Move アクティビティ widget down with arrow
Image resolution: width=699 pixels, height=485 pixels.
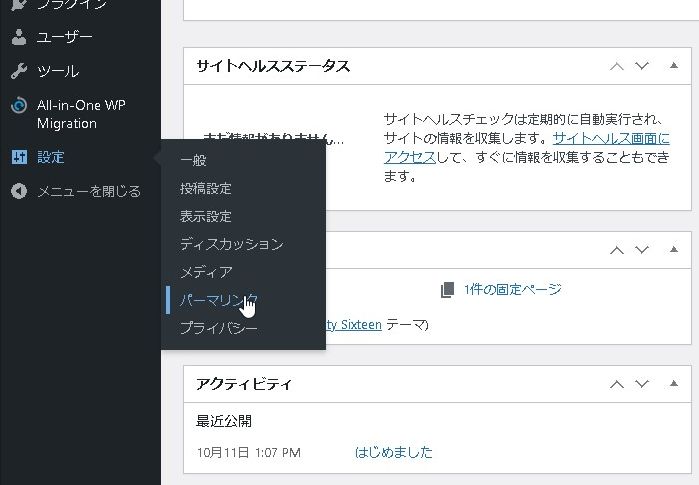coord(643,384)
